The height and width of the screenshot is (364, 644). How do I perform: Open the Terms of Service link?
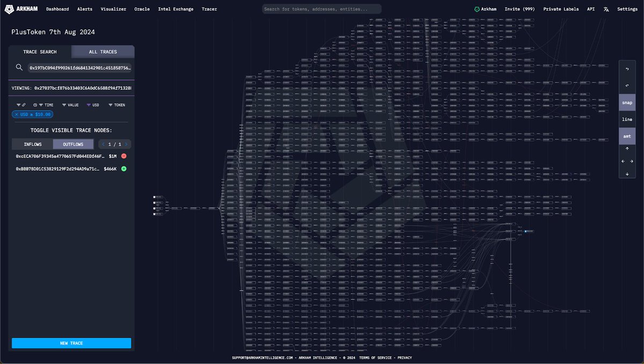pos(376,358)
